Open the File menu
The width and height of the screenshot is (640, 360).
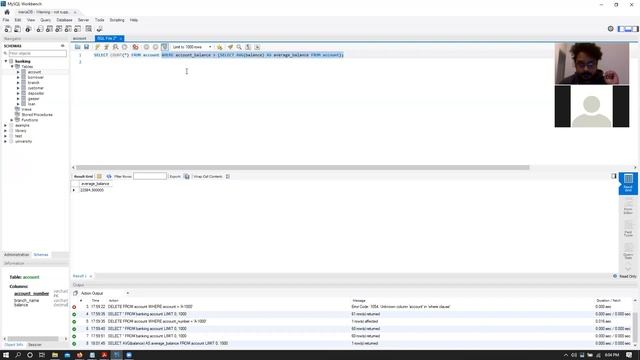click(x=6, y=20)
